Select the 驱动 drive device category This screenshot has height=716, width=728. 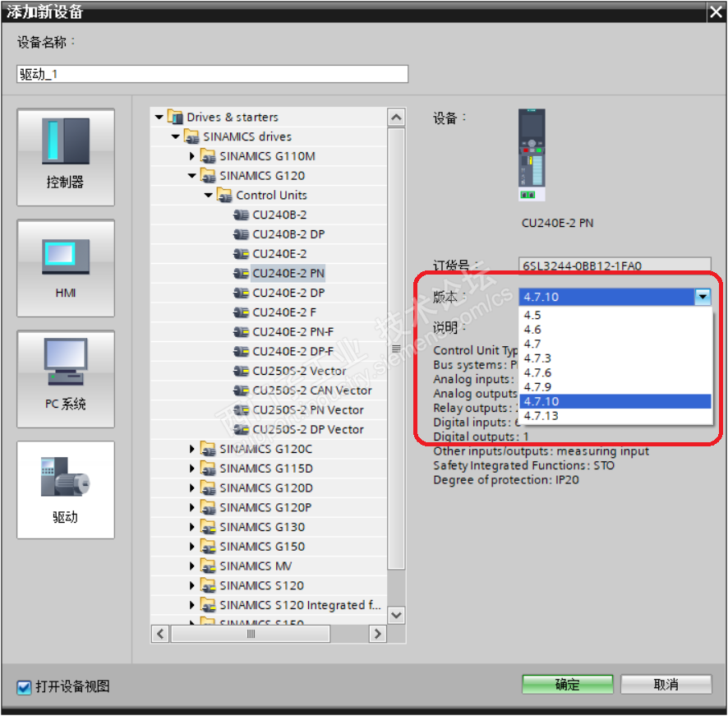[66, 490]
